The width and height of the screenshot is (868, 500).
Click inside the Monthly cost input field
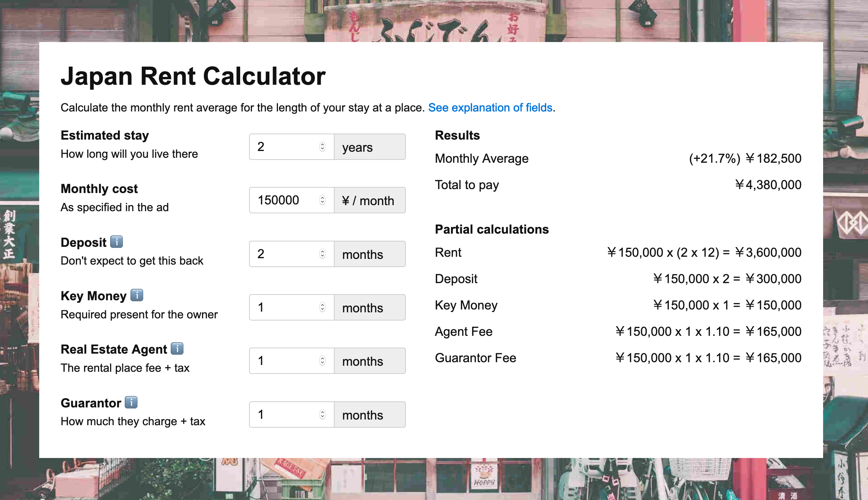pyautogui.click(x=281, y=200)
